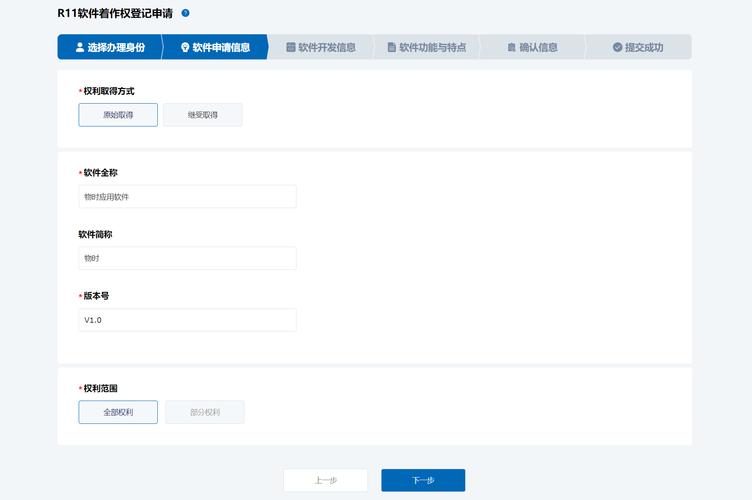
Task: Click the 权利取得方式 label
Action: [109, 91]
